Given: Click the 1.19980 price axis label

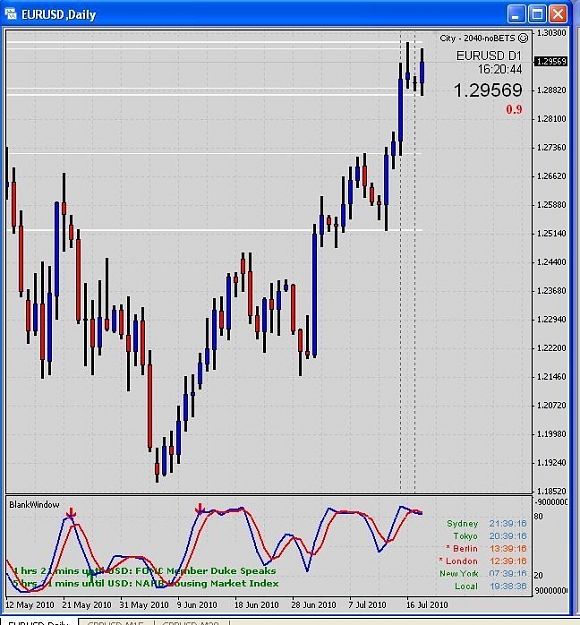Looking at the screenshot, I should click(x=552, y=434).
